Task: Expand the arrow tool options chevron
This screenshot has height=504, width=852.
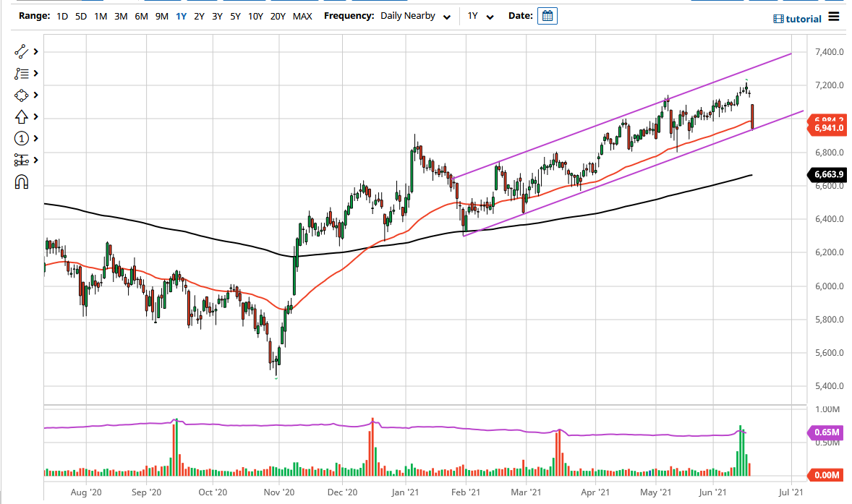Action: pos(34,116)
